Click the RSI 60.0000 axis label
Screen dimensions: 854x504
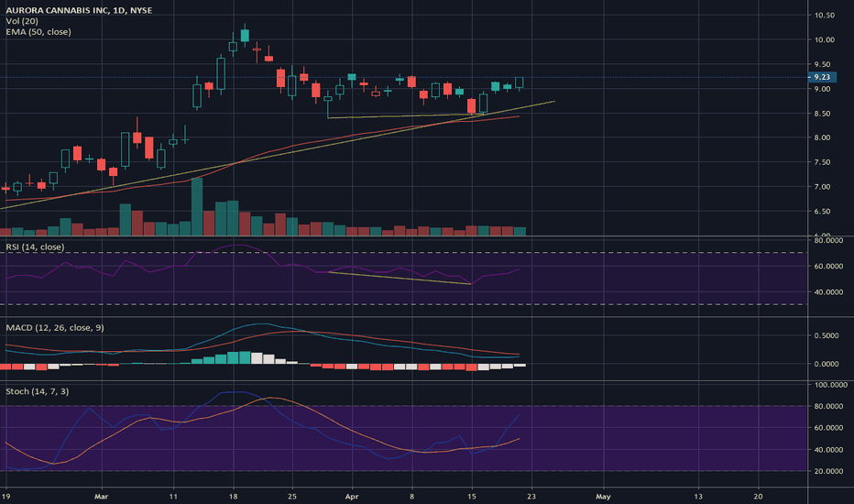coord(828,267)
